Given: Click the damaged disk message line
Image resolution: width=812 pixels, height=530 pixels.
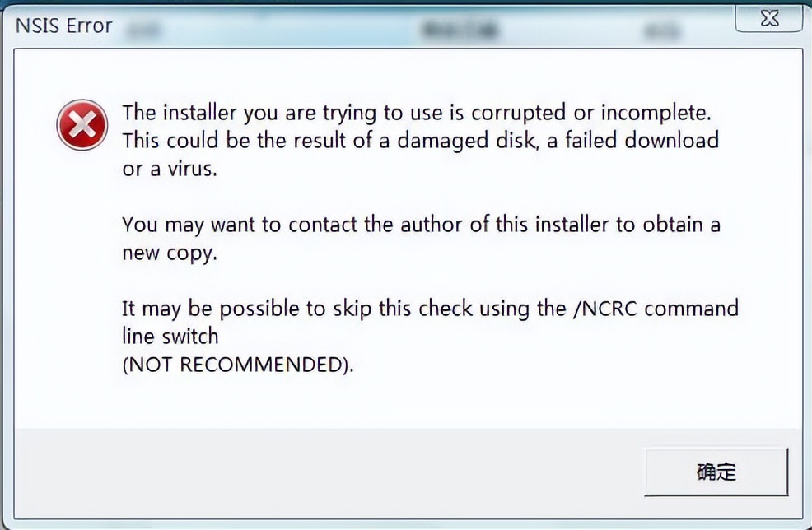Looking at the screenshot, I should [x=420, y=140].
